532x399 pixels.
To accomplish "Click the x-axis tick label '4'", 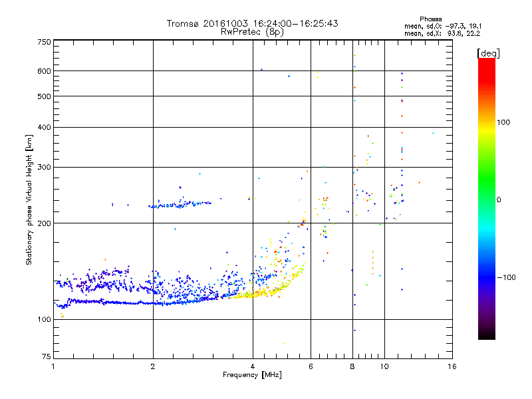I will point(253,366).
